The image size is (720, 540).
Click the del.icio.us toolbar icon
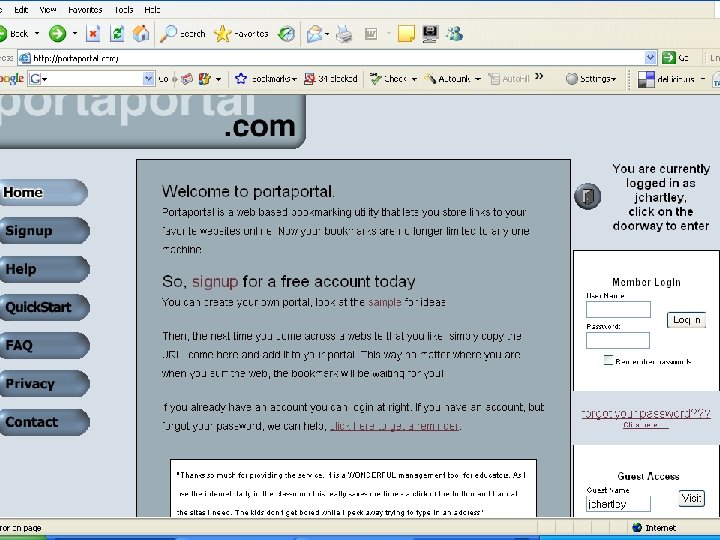(x=647, y=79)
